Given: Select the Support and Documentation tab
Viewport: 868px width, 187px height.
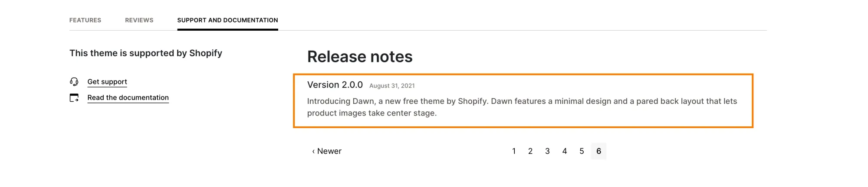Looking at the screenshot, I should (x=227, y=20).
